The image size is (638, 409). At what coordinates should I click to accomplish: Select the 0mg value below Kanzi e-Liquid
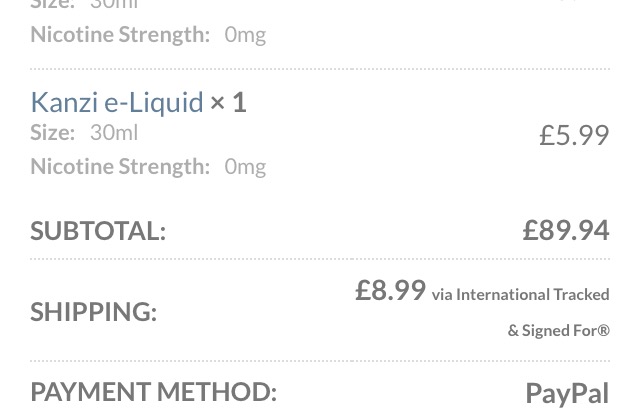[245, 166]
